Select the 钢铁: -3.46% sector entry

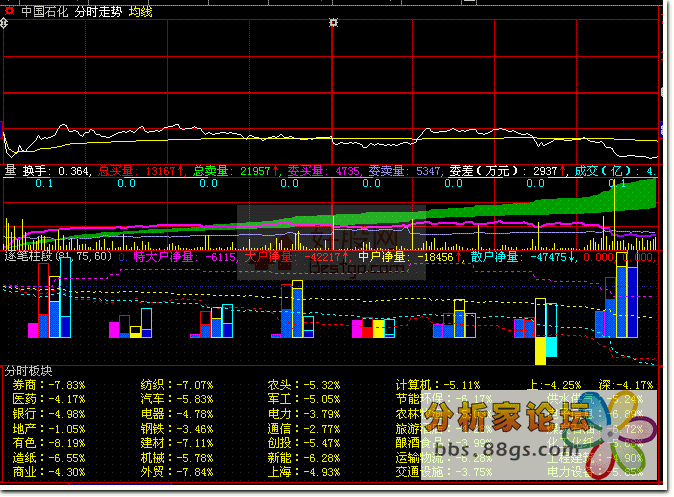click(x=177, y=429)
